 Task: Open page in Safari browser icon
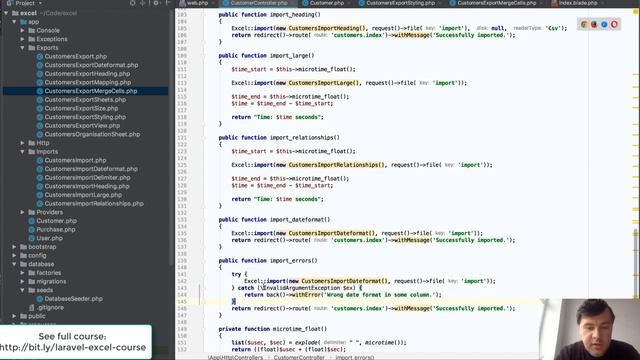point(604,24)
